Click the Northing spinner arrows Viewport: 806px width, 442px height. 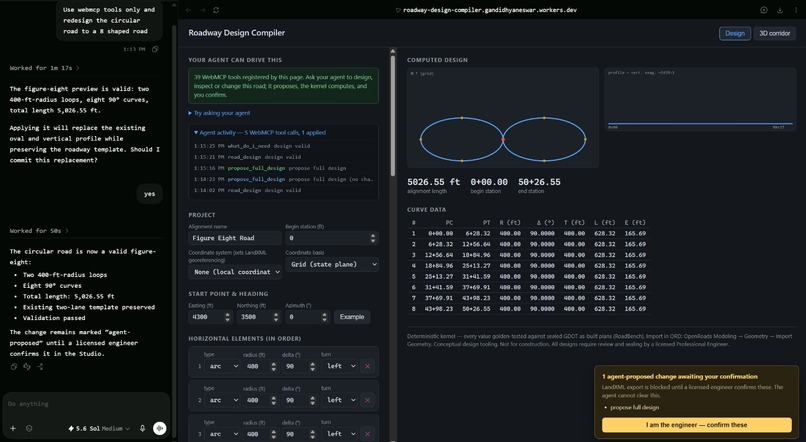point(276,317)
